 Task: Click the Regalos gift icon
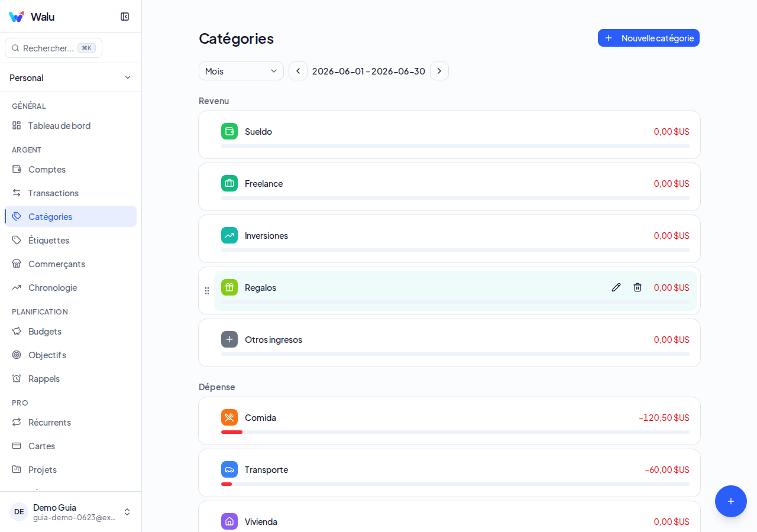(x=229, y=287)
